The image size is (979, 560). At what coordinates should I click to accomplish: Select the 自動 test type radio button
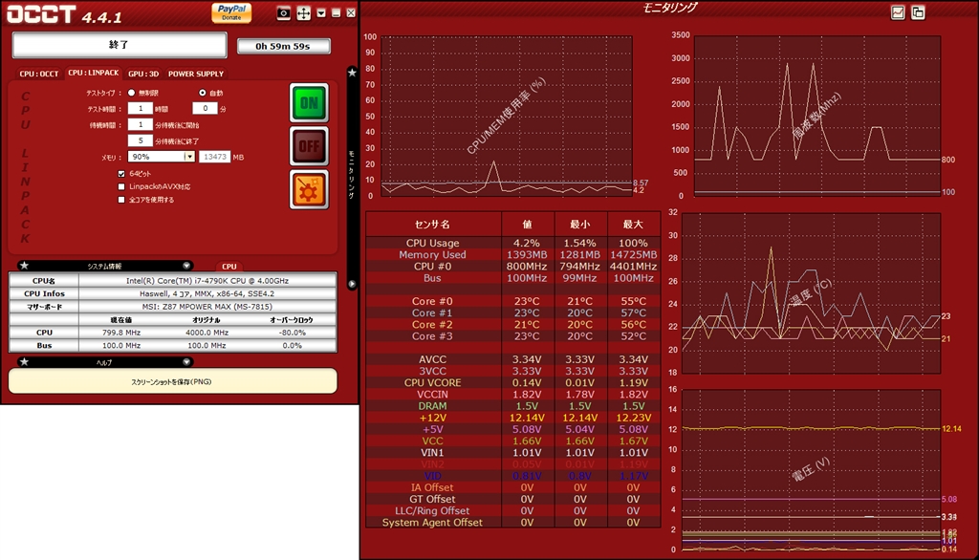203,93
